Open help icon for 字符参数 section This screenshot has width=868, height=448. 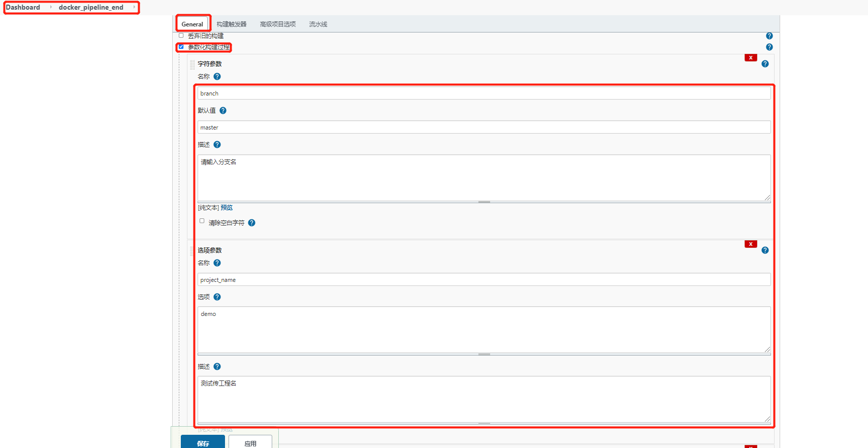(x=765, y=64)
